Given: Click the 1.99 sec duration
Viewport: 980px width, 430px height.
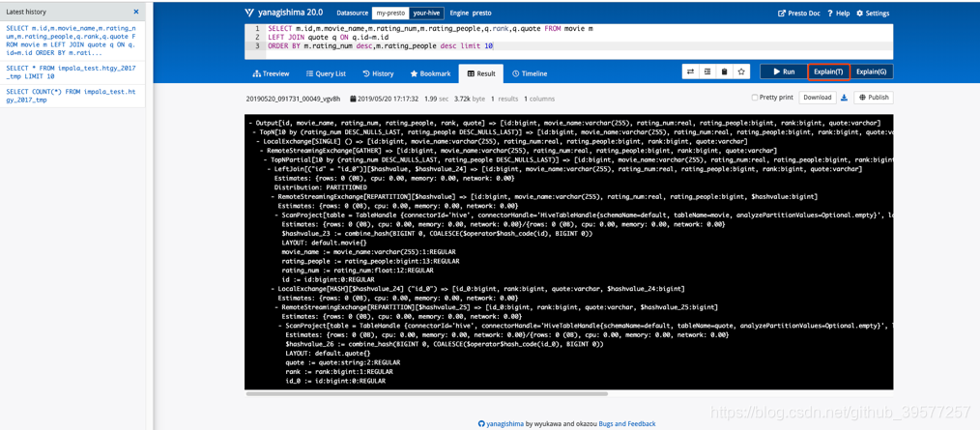Looking at the screenshot, I should [436, 99].
